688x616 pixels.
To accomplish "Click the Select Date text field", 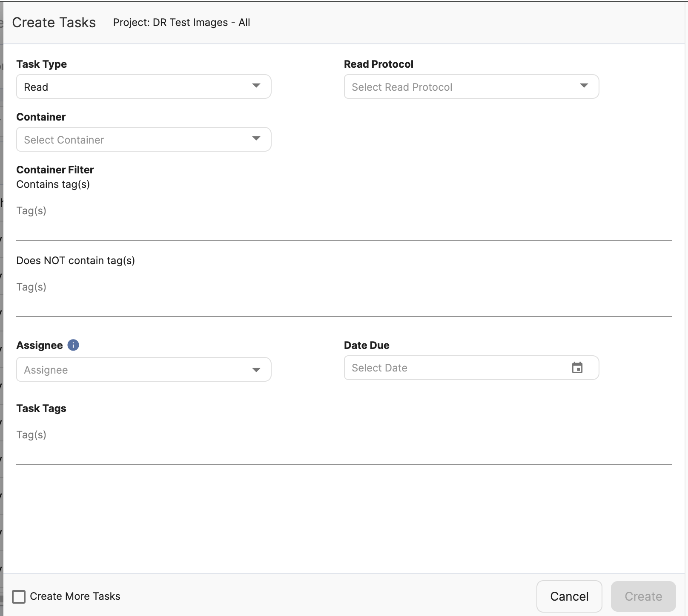I will (x=456, y=368).
